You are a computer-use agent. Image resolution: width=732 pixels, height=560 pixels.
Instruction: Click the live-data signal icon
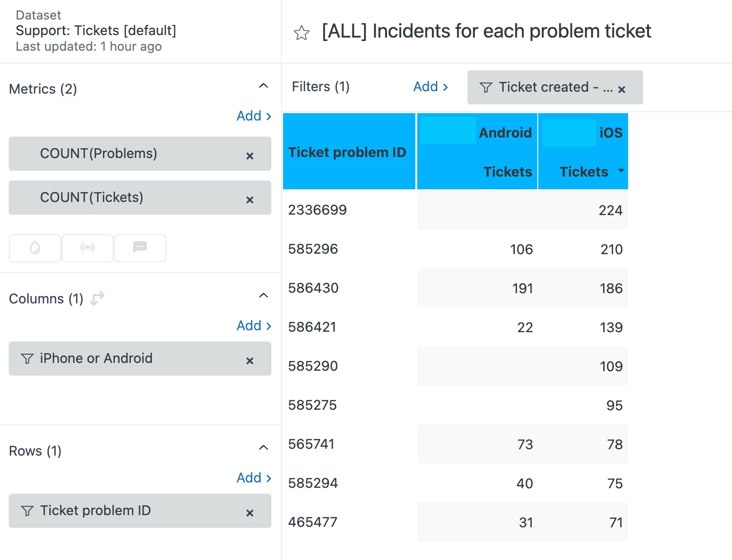click(x=88, y=248)
